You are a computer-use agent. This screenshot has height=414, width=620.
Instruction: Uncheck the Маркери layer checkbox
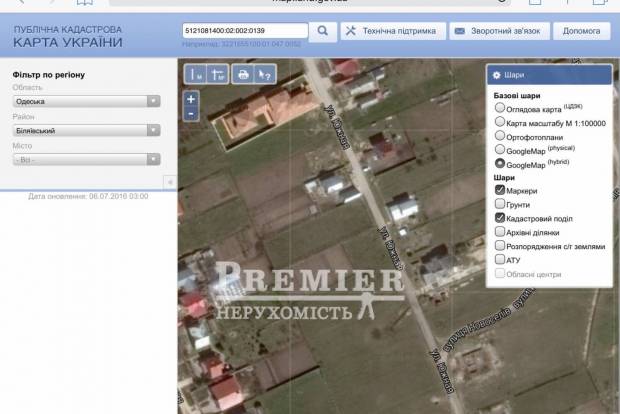pyautogui.click(x=500, y=189)
